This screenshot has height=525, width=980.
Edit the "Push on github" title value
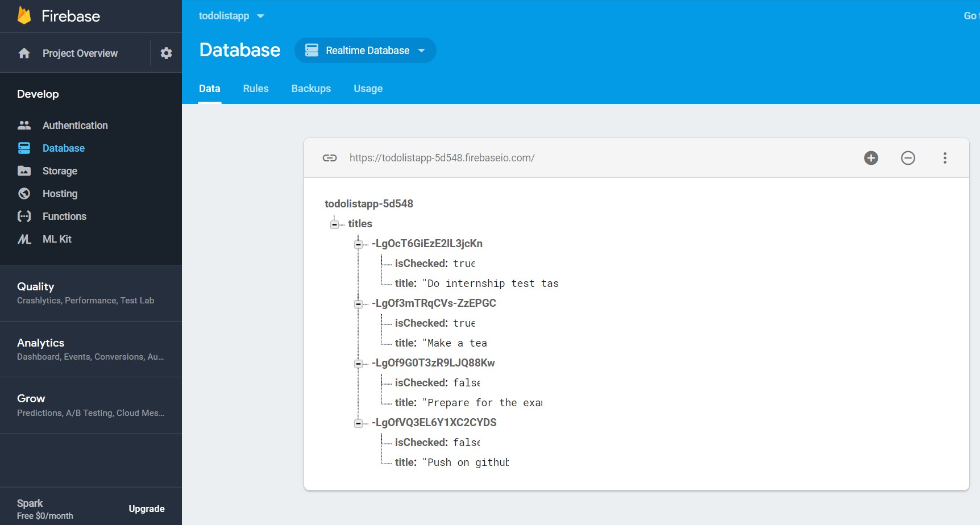tap(466, 462)
